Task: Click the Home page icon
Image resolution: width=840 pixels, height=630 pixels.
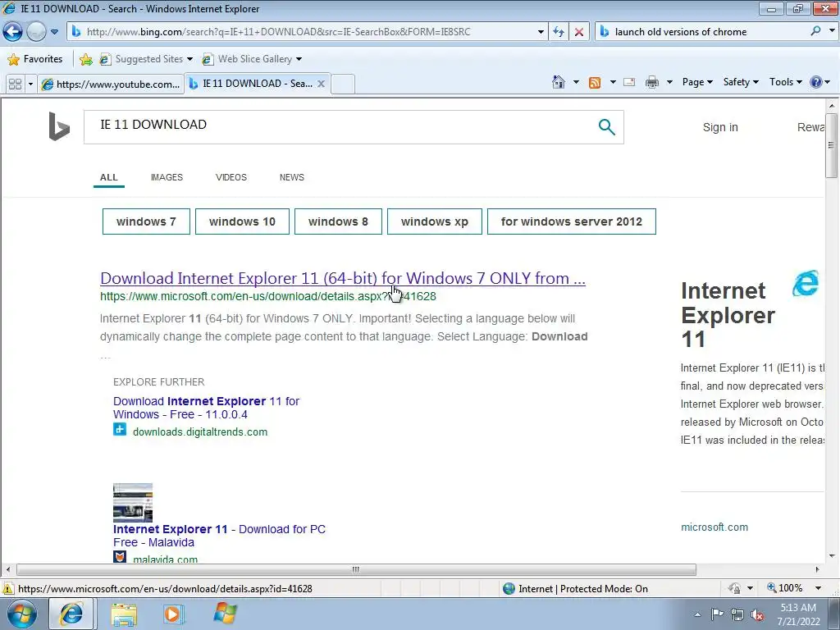Action: coord(558,82)
